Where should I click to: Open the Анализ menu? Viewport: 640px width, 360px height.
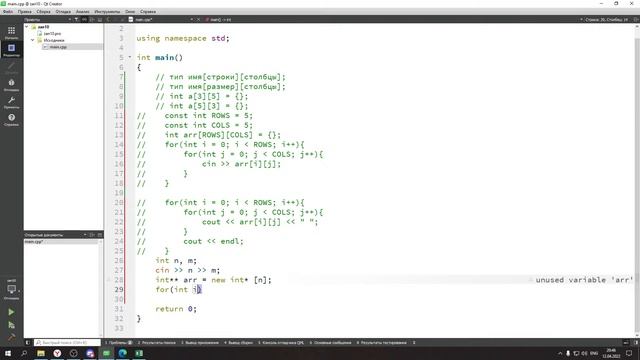(x=82, y=11)
